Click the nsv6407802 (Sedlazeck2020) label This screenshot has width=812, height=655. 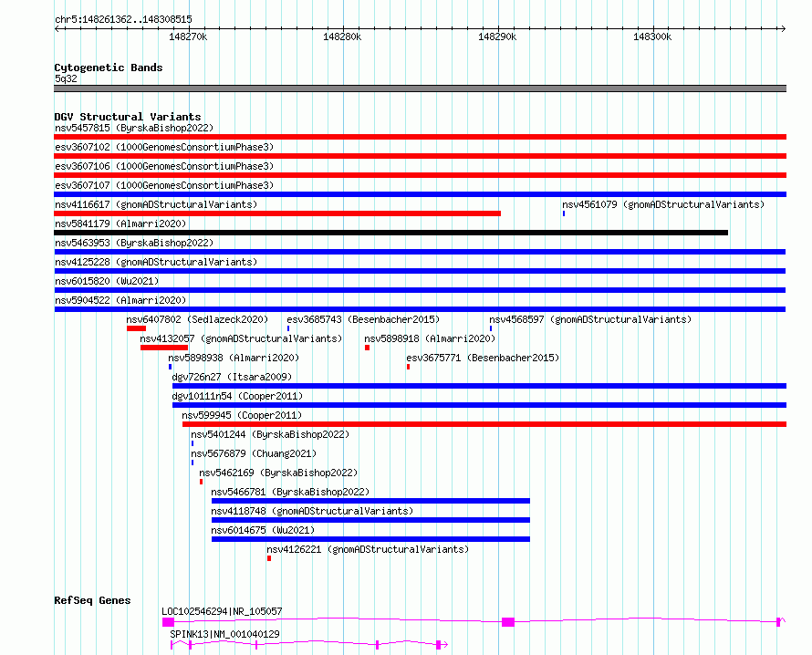coord(197,319)
